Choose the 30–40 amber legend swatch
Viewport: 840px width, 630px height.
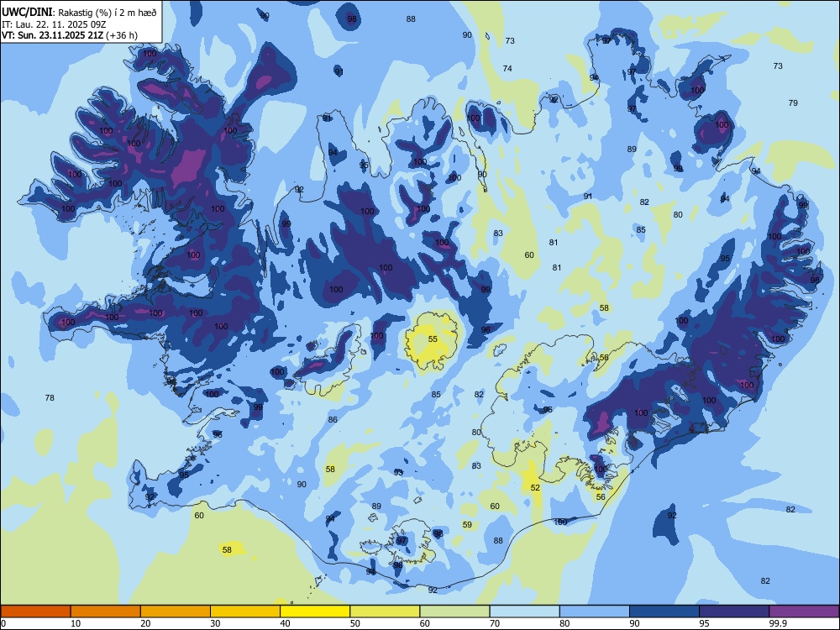[x=245, y=612]
